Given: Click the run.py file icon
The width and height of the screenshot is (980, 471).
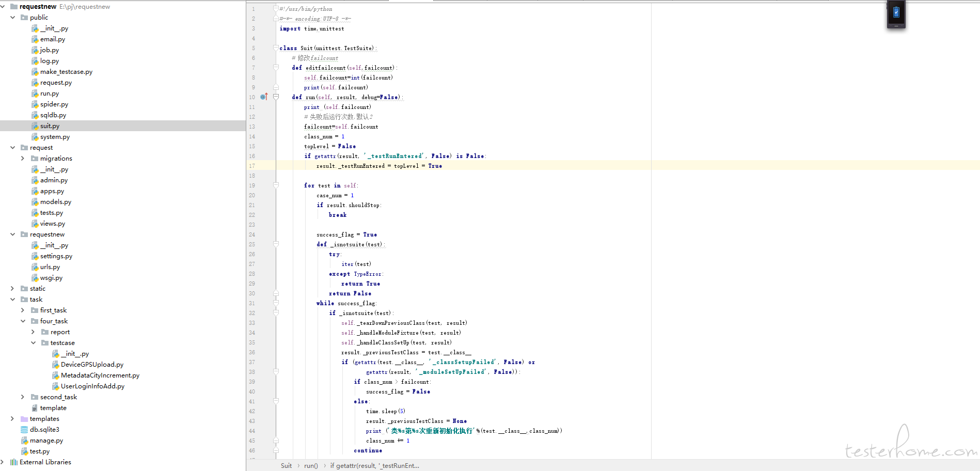Looking at the screenshot, I should [35, 93].
